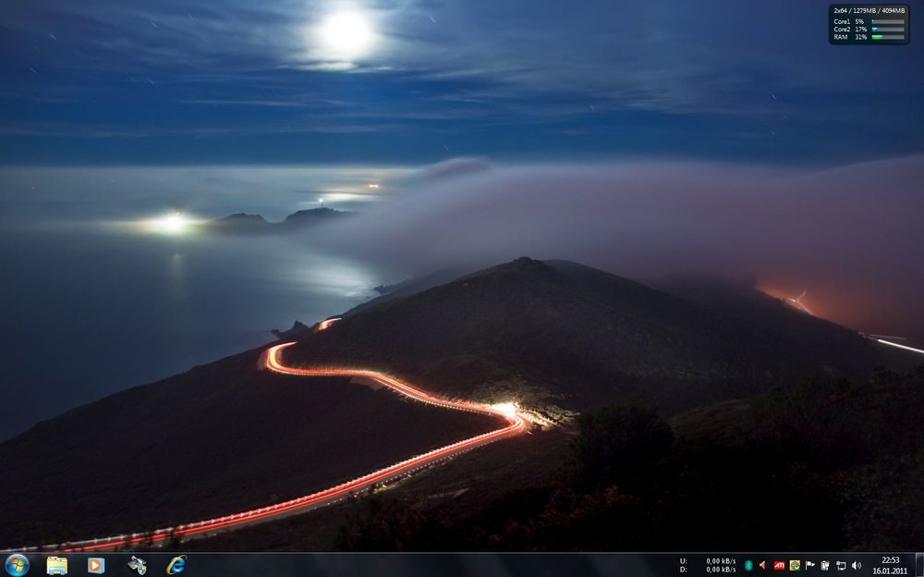Viewport: 924px width, 577px height.
Task: Click the upload/download speed meter
Action: click(708, 565)
